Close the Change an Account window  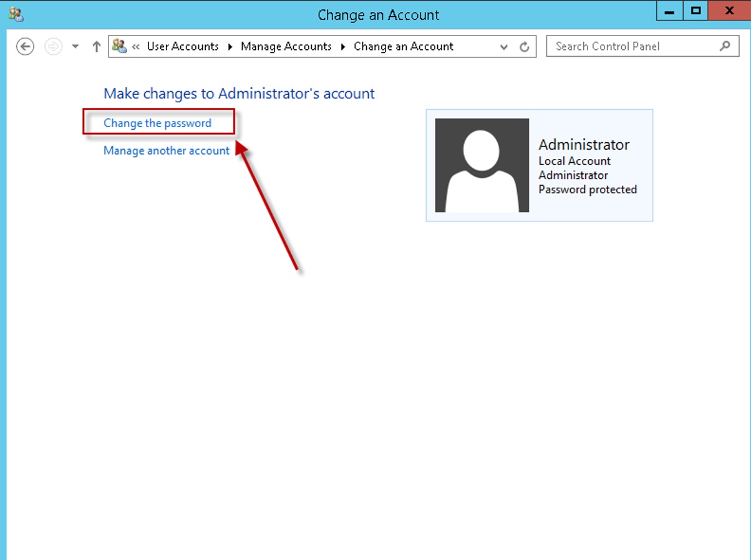coord(729,11)
